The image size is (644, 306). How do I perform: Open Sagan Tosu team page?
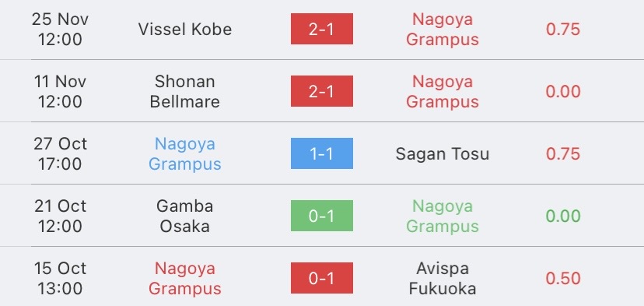(x=443, y=154)
